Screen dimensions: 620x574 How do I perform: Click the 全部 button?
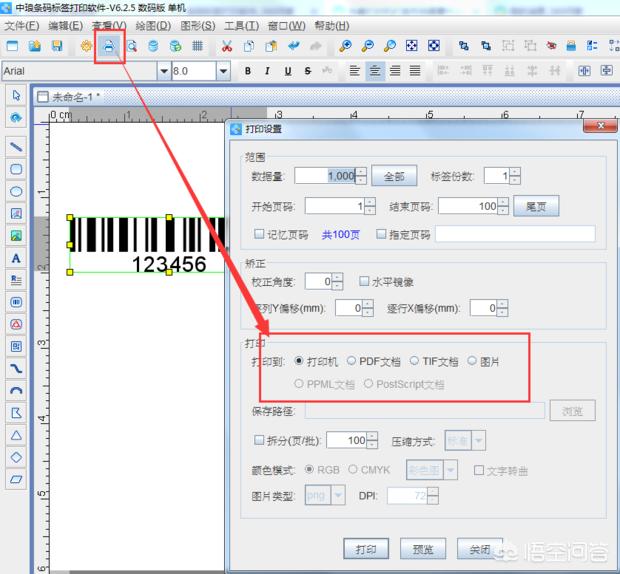(x=394, y=176)
